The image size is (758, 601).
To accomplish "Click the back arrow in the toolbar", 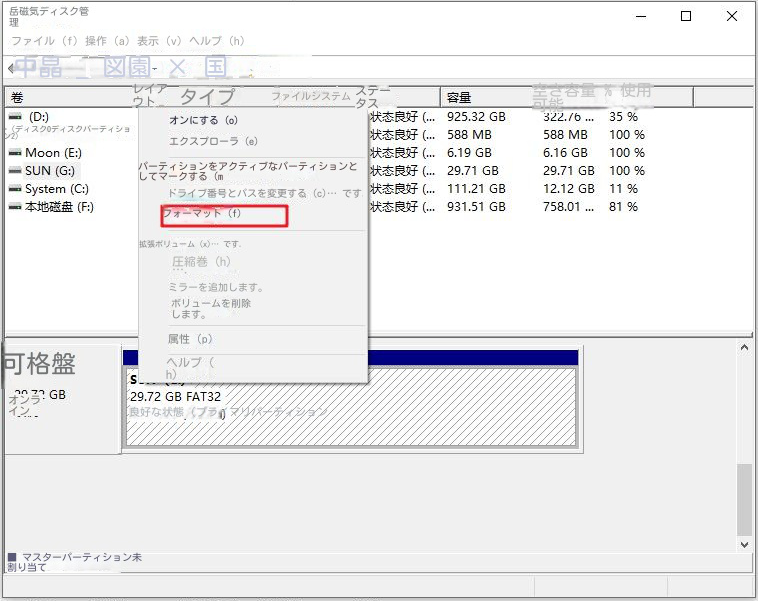I will 11,68.
